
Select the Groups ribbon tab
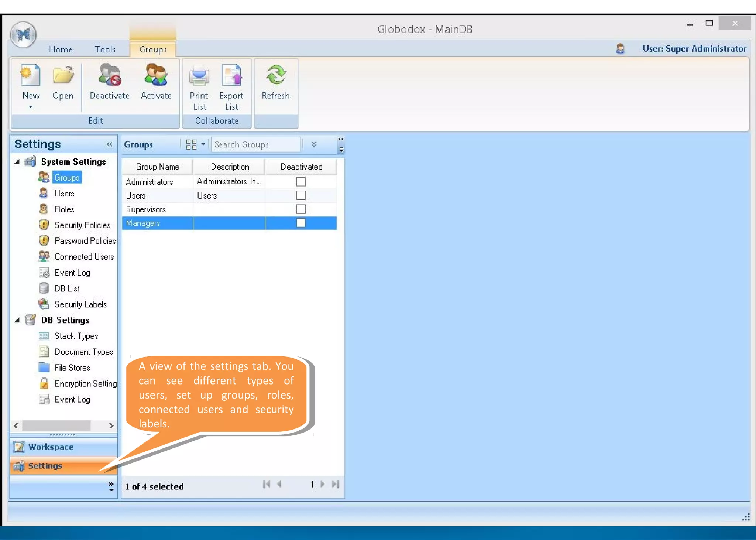point(153,49)
